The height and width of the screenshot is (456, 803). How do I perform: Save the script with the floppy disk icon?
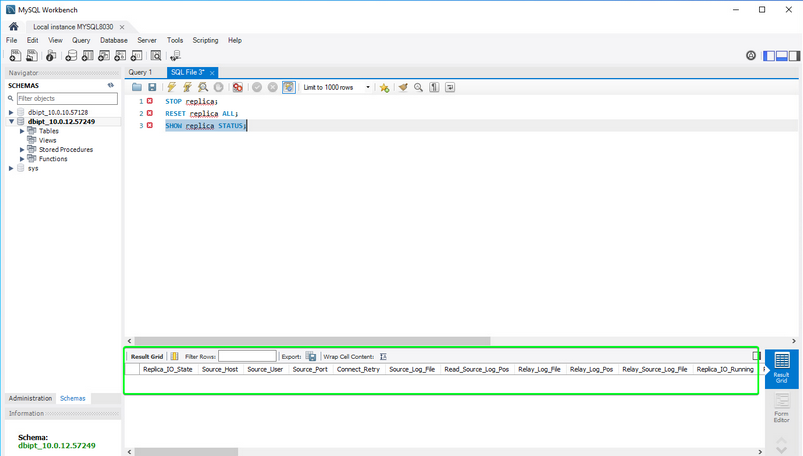click(x=152, y=87)
